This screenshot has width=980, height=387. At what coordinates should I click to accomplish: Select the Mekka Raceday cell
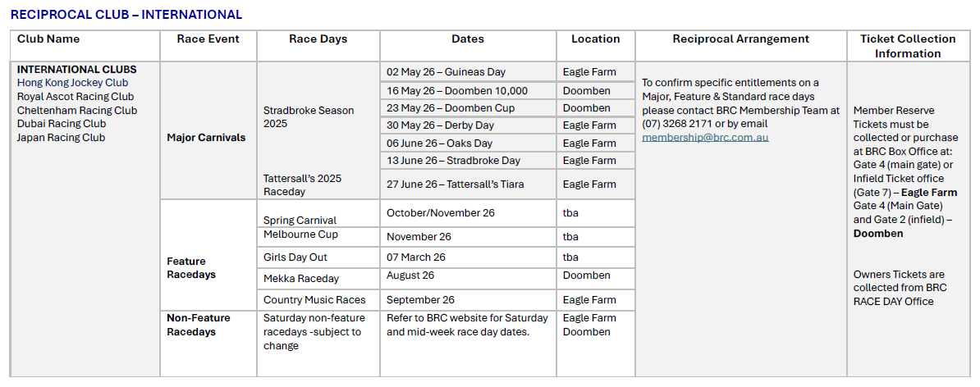click(x=318, y=279)
